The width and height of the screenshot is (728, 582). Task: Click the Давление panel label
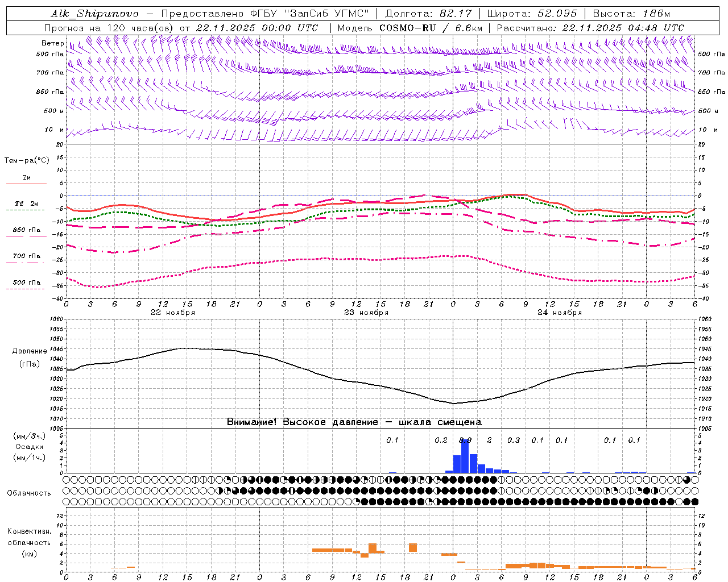click(30, 351)
